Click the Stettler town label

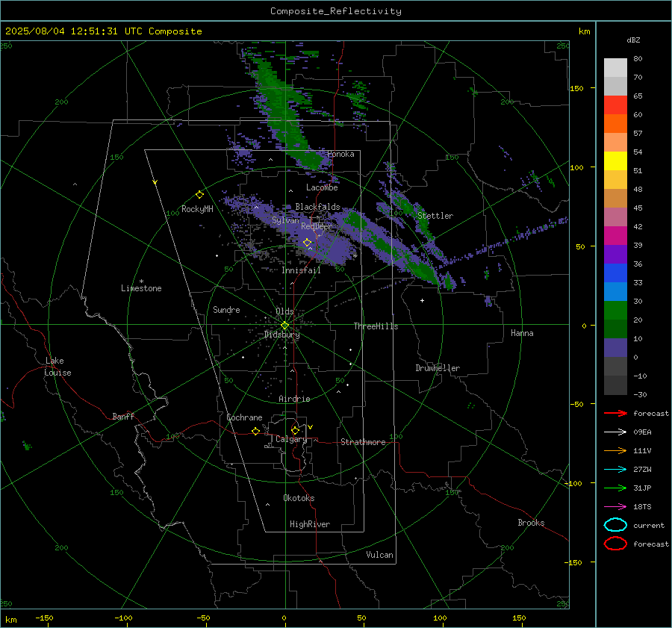click(435, 216)
